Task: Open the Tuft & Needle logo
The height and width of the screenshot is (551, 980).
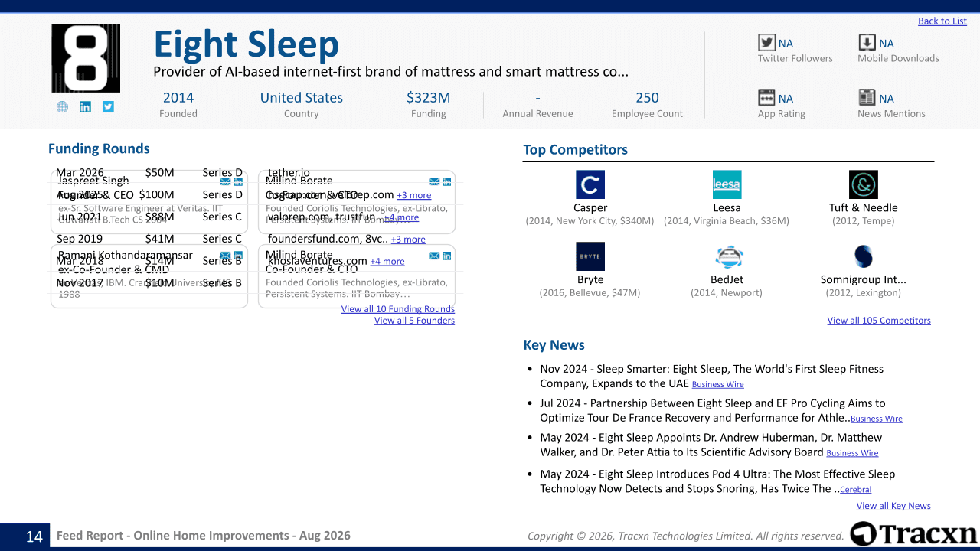Action: coord(864,184)
